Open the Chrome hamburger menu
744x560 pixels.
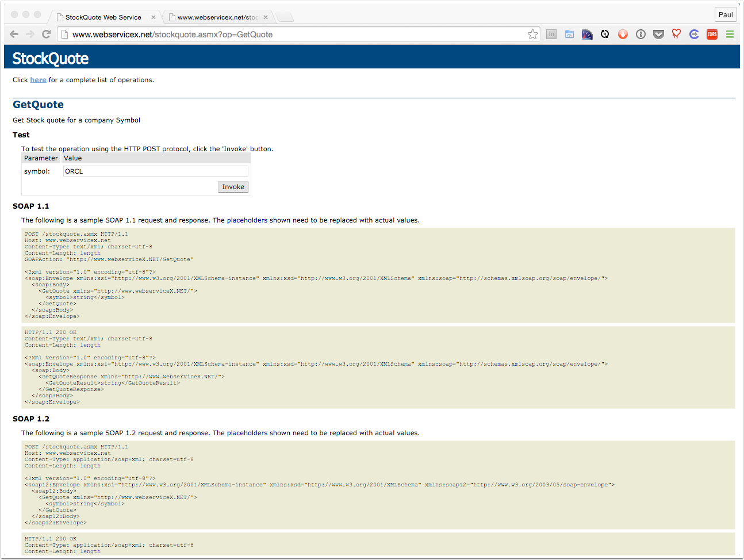[x=730, y=34]
